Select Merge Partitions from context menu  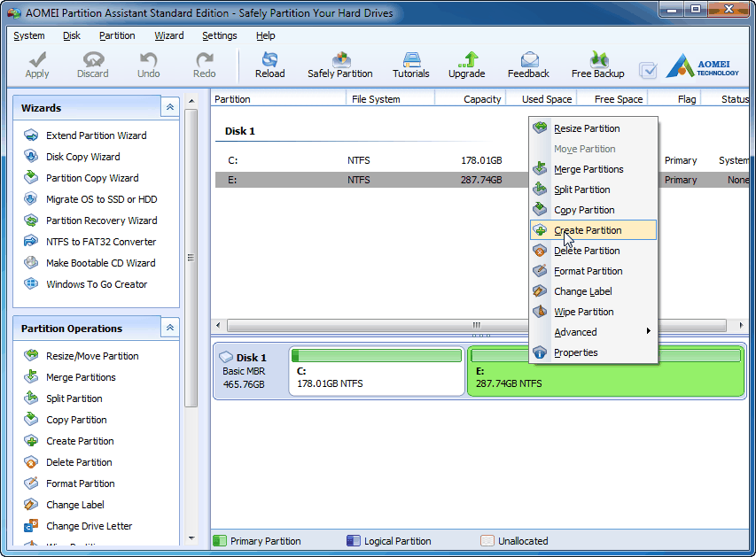593,169
